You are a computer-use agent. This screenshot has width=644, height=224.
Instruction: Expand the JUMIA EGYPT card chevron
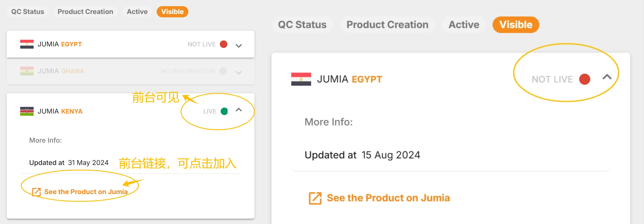pos(238,45)
